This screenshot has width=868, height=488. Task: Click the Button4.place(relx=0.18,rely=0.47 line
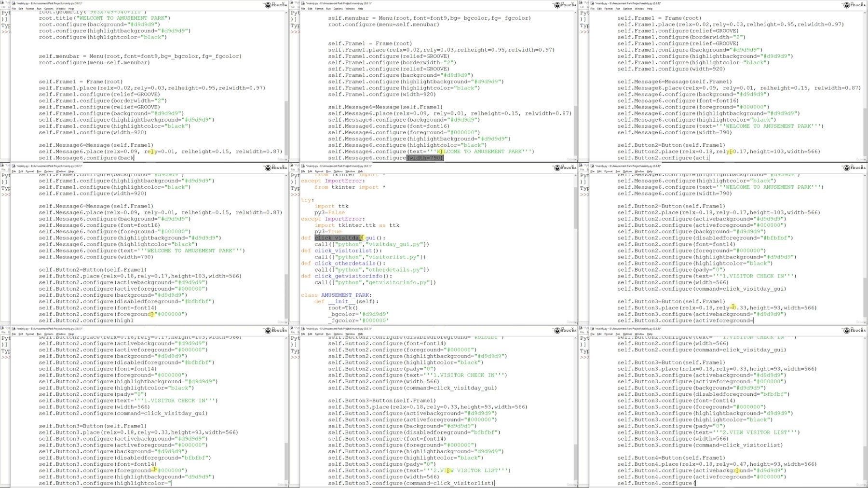coord(717,464)
